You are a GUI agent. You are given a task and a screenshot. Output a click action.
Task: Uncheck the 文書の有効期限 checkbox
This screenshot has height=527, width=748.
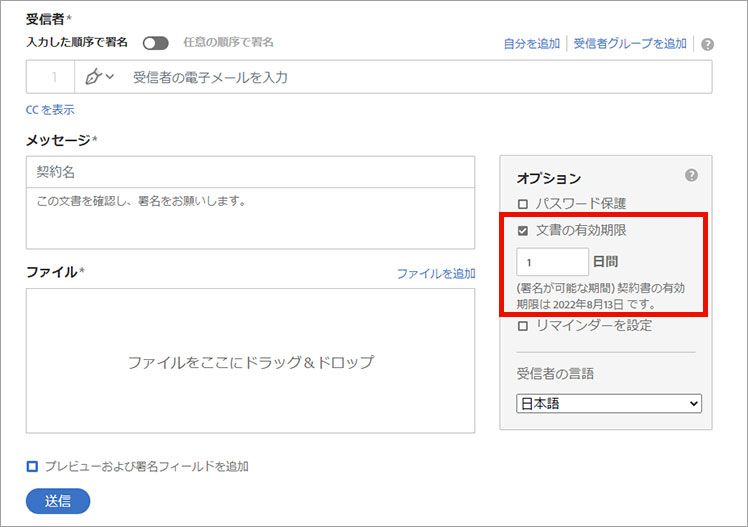(523, 230)
